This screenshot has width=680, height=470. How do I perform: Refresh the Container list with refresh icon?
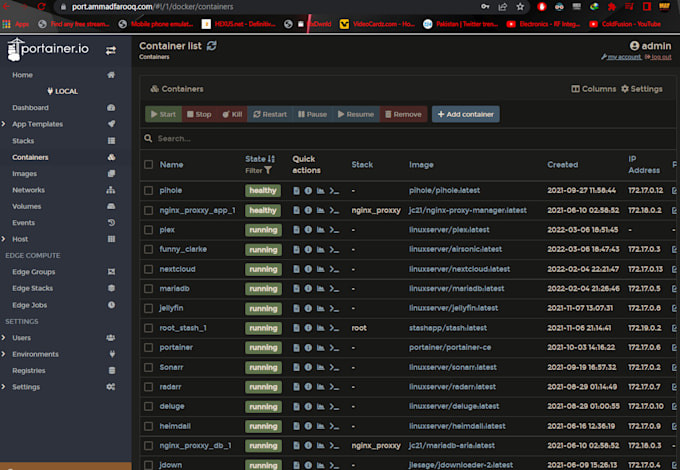212,46
